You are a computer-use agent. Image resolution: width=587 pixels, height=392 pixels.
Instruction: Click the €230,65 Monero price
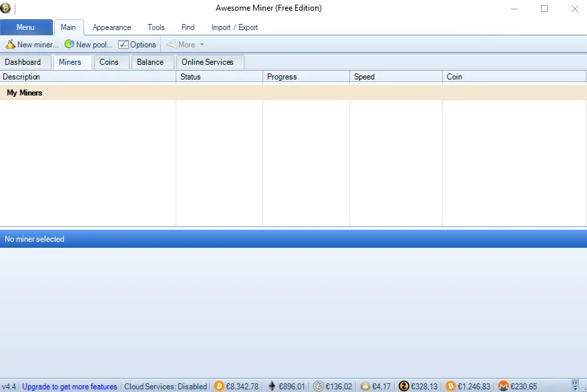click(524, 387)
